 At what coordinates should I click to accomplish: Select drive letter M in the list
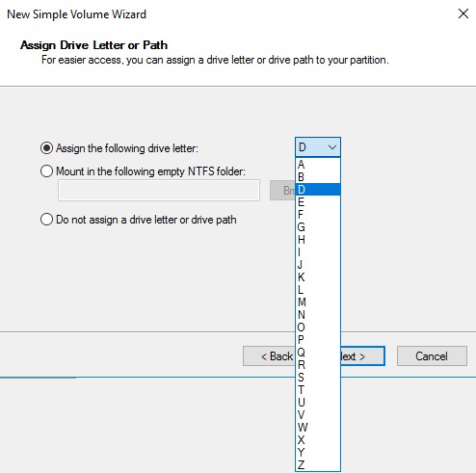[x=318, y=302]
